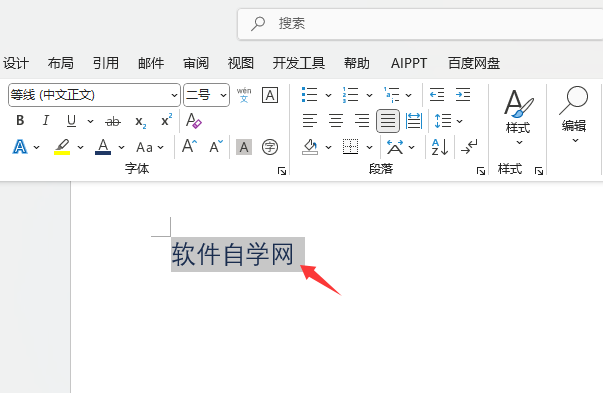
Task: Switch to 邮件 tab
Action: pyautogui.click(x=151, y=63)
